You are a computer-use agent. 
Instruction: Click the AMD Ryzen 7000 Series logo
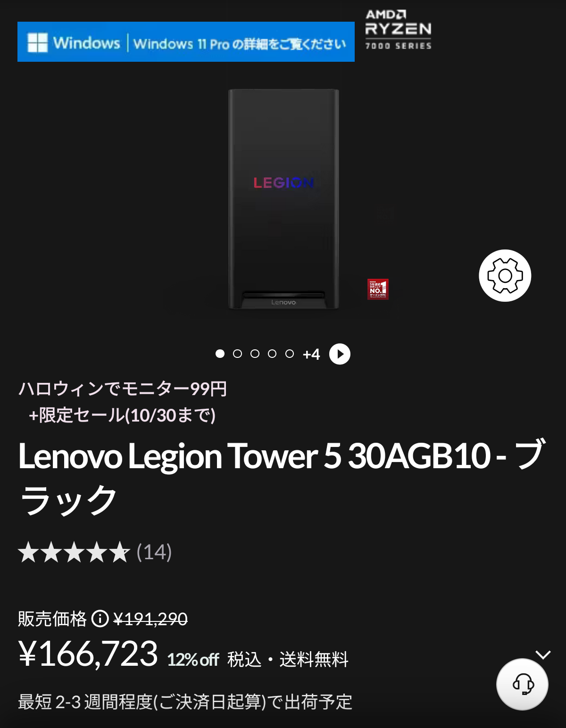pyautogui.click(x=398, y=30)
